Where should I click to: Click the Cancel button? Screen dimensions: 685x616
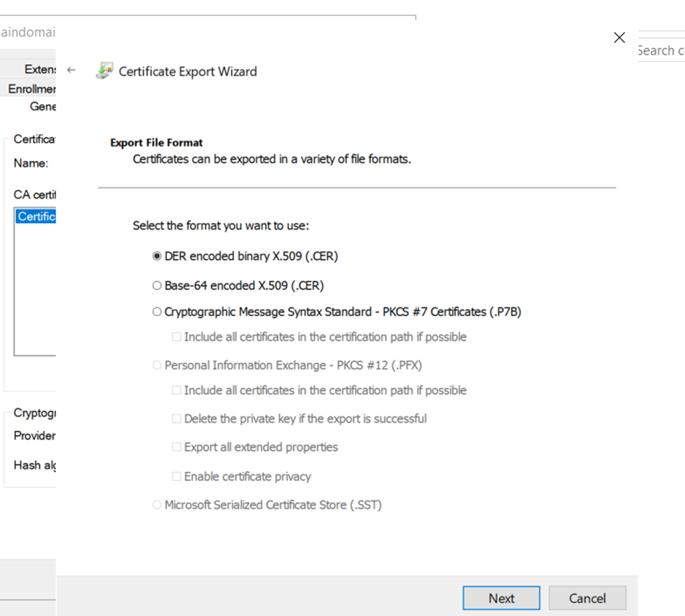click(587, 599)
